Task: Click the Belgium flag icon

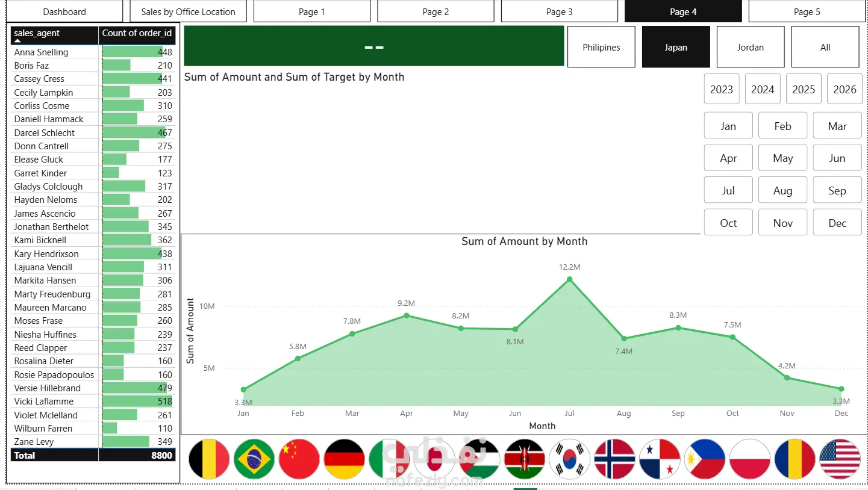Action: (x=209, y=459)
